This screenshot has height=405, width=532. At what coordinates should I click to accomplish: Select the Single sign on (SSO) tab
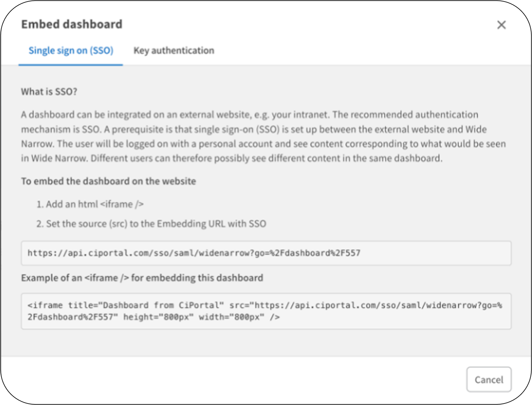(x=71, y=50)
